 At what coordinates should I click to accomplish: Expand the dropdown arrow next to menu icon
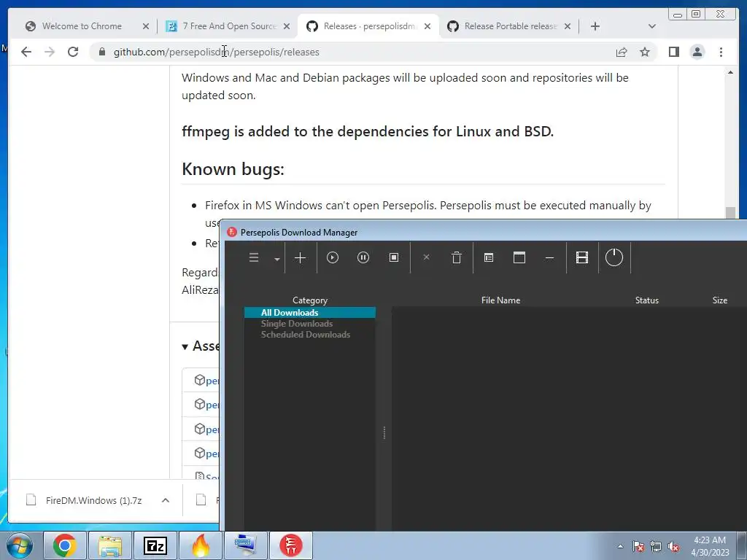click(x=276, y=259)
